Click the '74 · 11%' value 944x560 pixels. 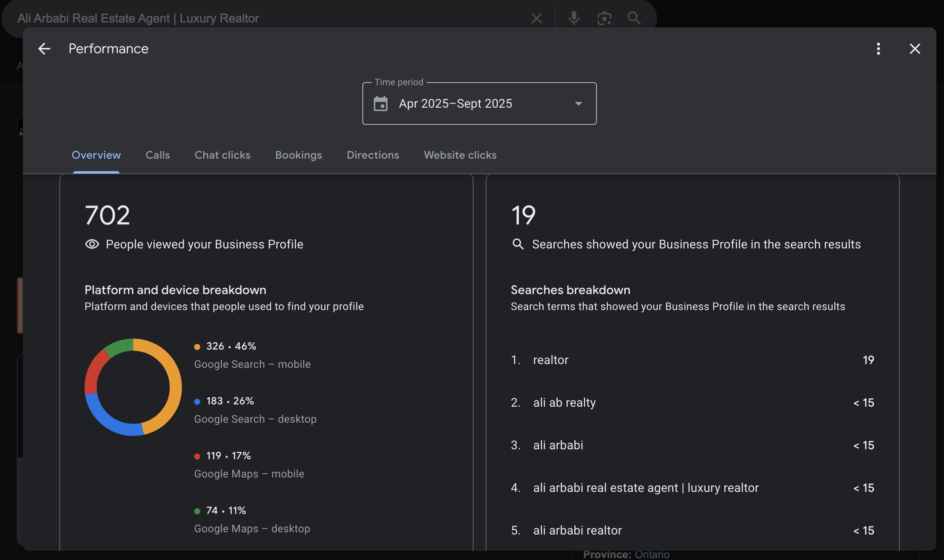(x=226, y=510)
